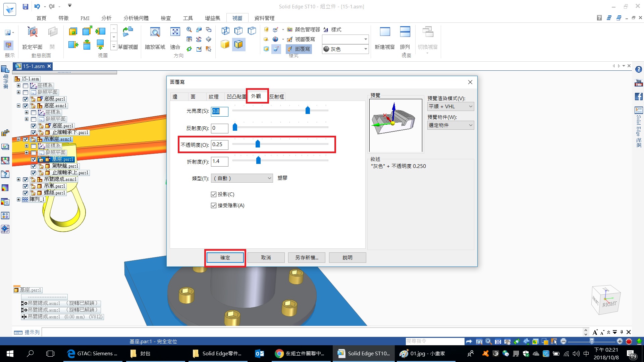Click the 另存新檔... button

coord(307,258)
